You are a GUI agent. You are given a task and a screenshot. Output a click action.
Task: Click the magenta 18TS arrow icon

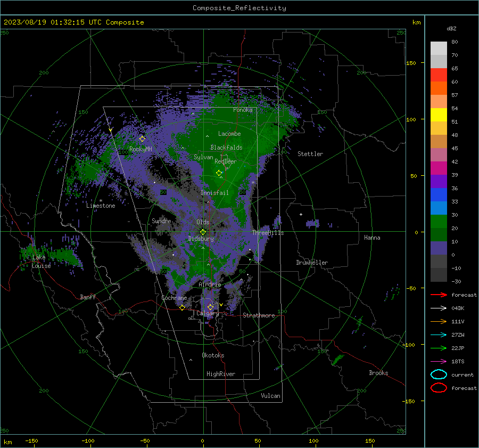click(439, 362)
